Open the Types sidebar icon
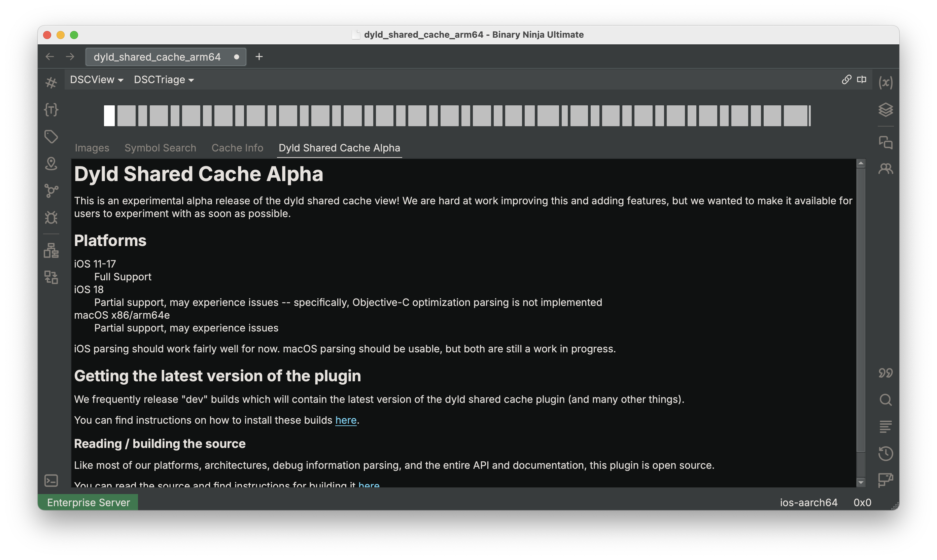 pos(51,109)
